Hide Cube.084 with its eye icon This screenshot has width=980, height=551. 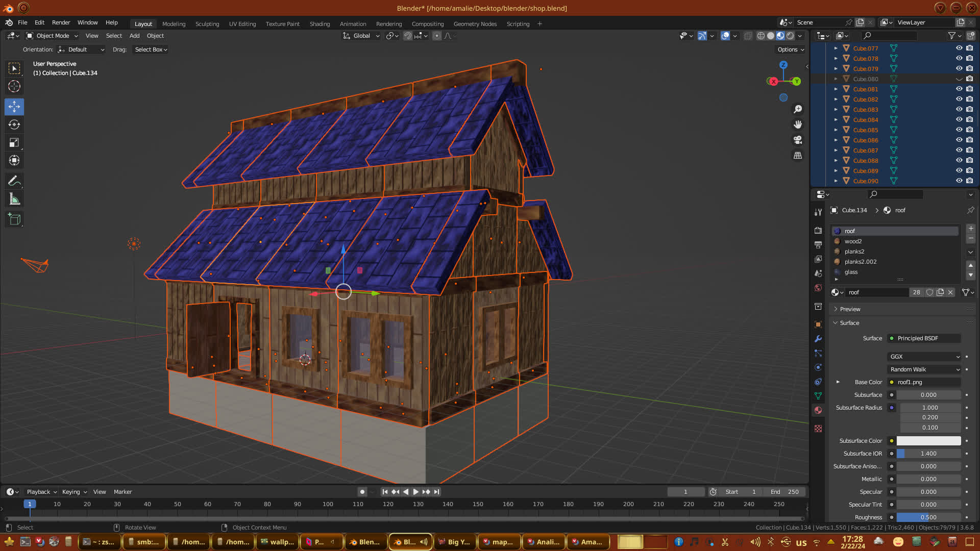pyautogui.click(x=959, y=119)
